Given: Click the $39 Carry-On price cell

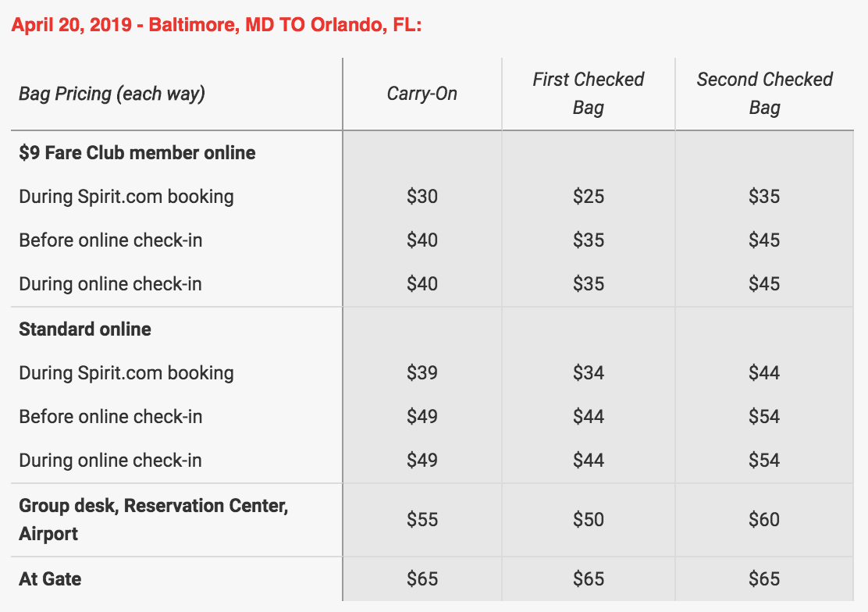Looking at the screenshot, I should (422, 373).
